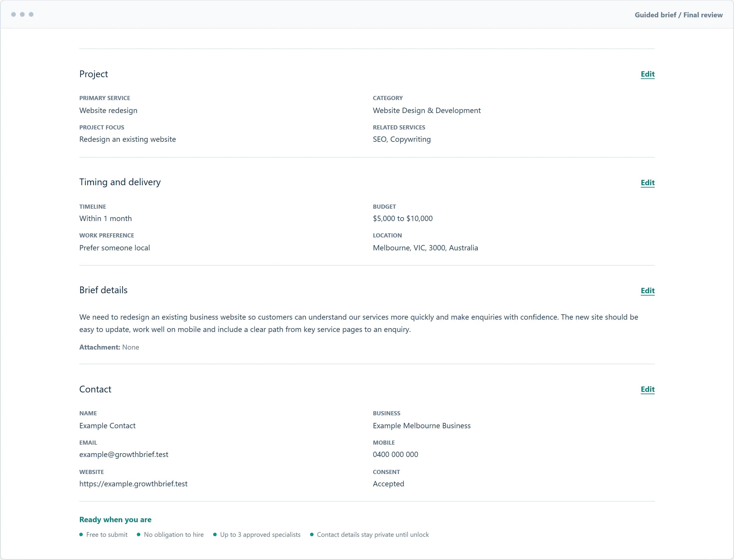Click the Guided brief / Final review breadcrumb
Image resolution: width=734 pixels, height=560 pixels.
[678, 15]
